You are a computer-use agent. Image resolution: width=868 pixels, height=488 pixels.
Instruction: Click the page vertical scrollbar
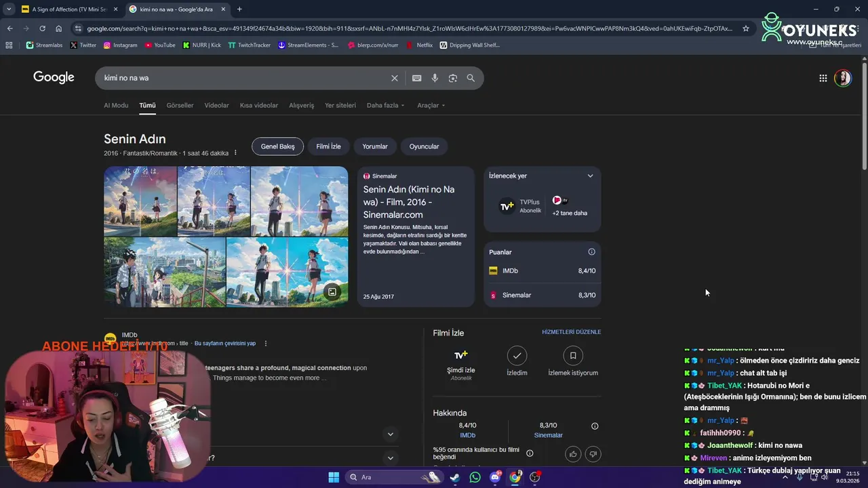coord(864,115)
